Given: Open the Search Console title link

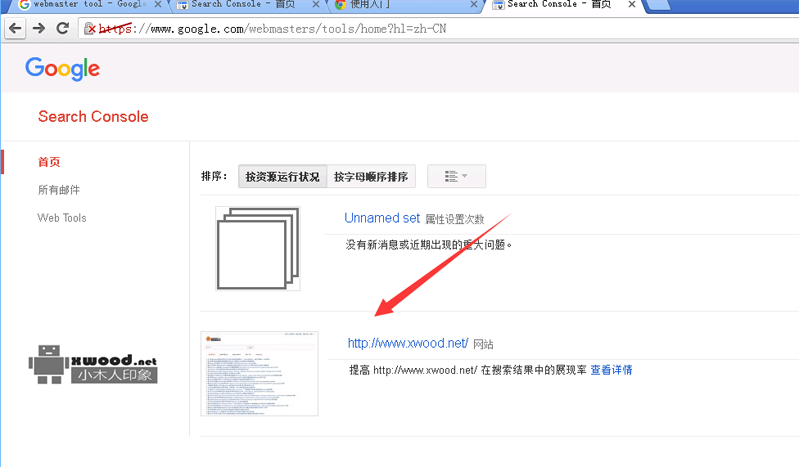Looking at the screenshot, I should (93, 117).
